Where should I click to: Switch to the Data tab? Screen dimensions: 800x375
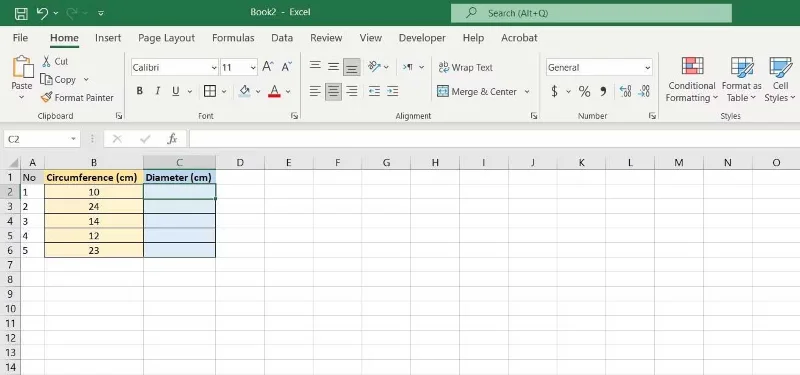pyautogui.click(x=282, y=38)
